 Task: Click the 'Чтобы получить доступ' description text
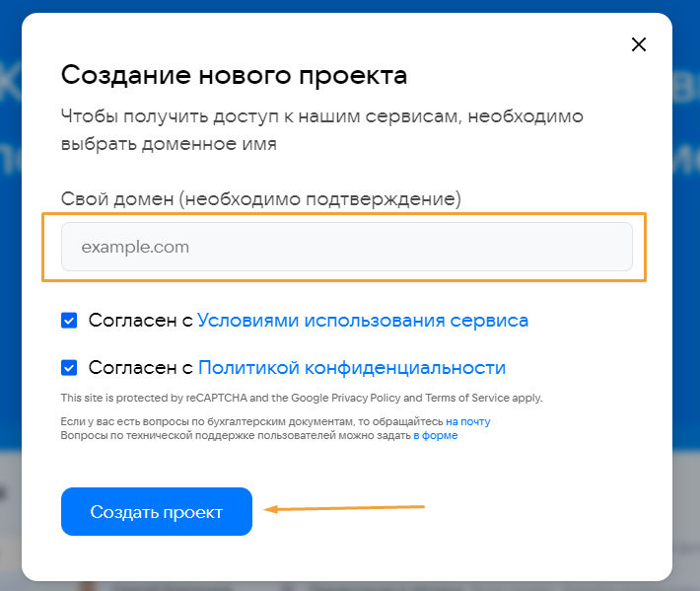coord(321,129)
